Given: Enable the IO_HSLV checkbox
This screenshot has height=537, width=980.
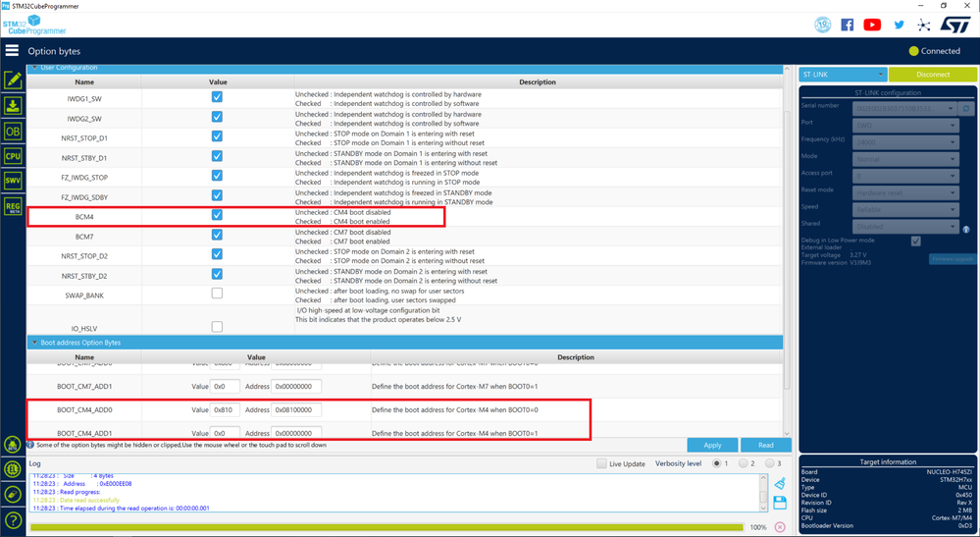Looking at the screenshot, I should (x=217, y=326).
